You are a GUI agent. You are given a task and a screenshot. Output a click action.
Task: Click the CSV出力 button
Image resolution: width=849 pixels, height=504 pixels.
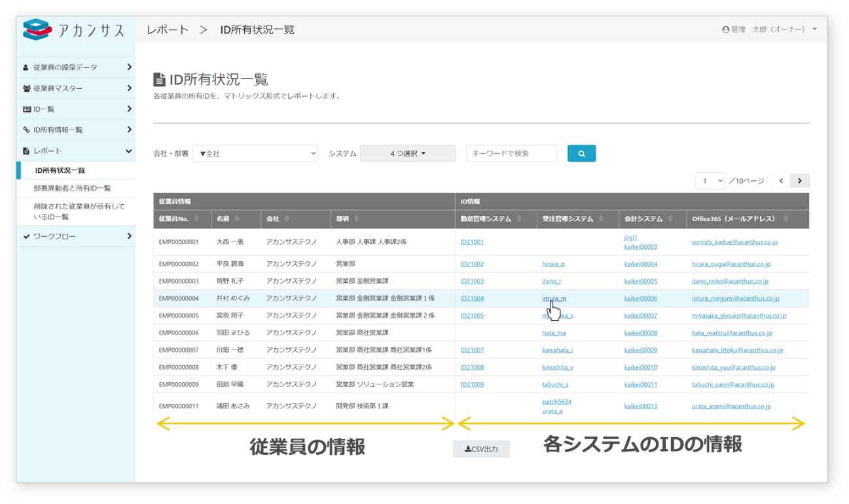click(x=481, y=449)
